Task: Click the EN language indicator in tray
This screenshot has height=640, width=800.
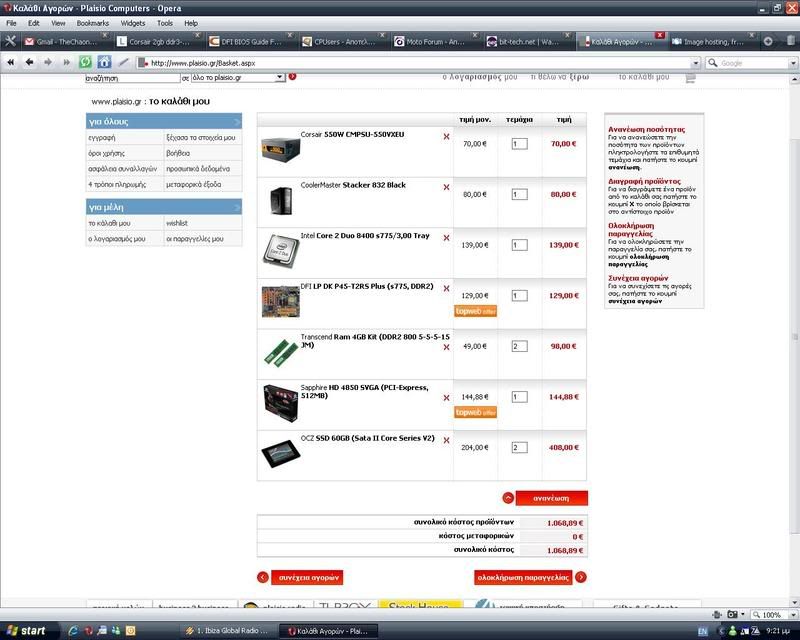Action: (x=702, y=631)
